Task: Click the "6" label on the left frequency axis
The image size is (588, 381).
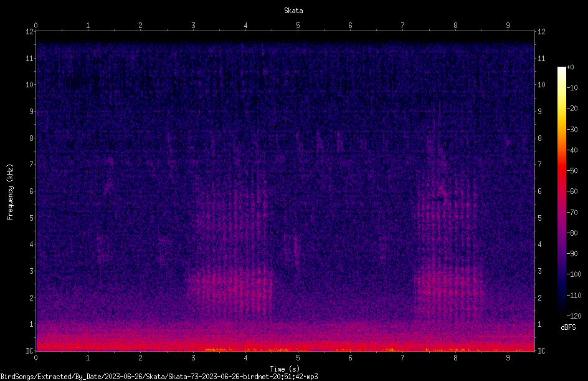Action: tap(32, 191)
